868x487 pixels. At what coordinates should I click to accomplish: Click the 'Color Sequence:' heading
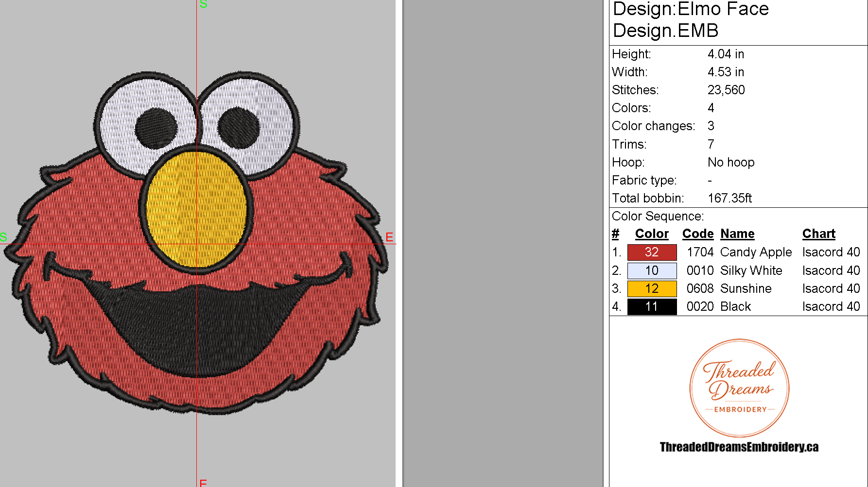click(658, 216)
